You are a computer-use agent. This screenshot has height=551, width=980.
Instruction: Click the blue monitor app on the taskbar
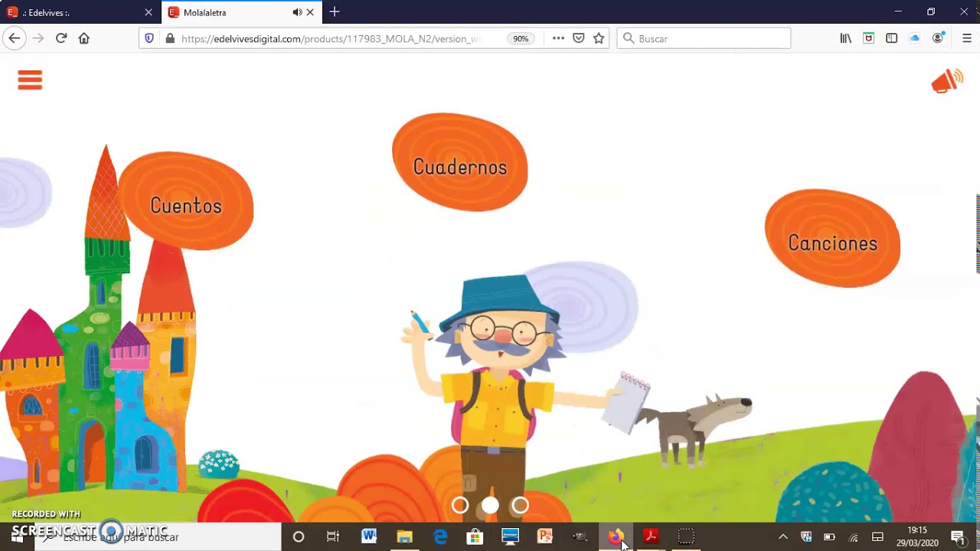(510, 536)
